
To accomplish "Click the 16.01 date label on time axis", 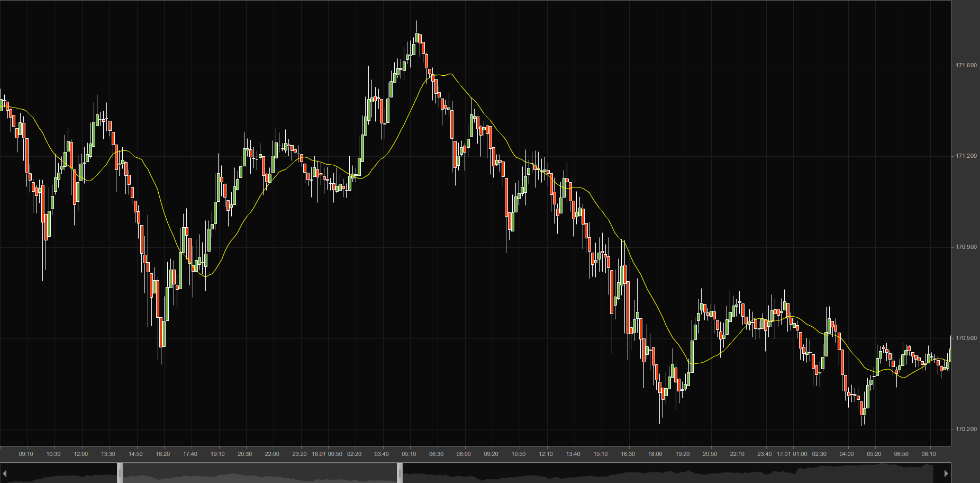I will click(x=319, y=454).
